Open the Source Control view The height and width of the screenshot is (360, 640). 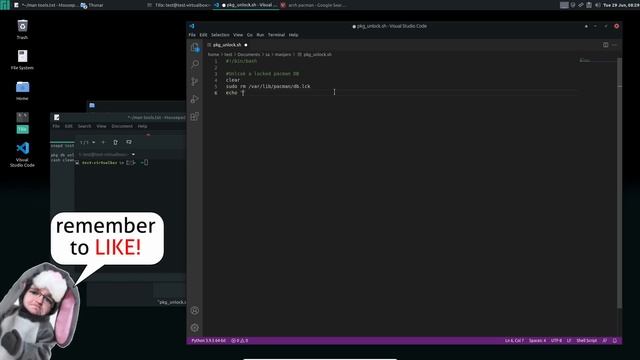[x=195, y=81]
